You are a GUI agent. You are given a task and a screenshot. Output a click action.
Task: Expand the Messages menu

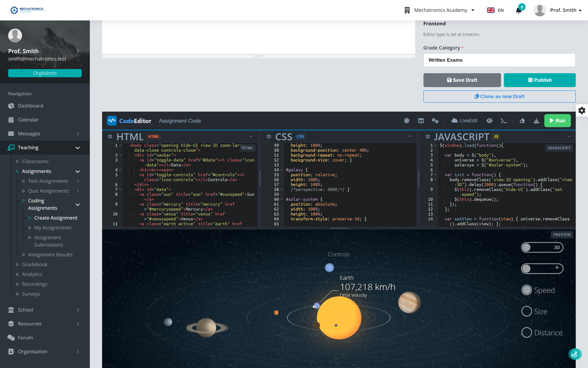click(x=45, y=134)
